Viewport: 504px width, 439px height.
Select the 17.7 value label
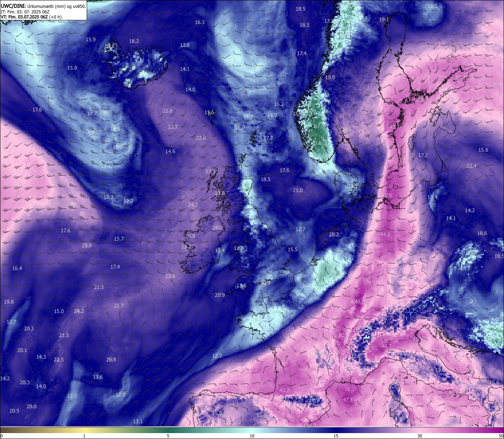coord(268,138)
